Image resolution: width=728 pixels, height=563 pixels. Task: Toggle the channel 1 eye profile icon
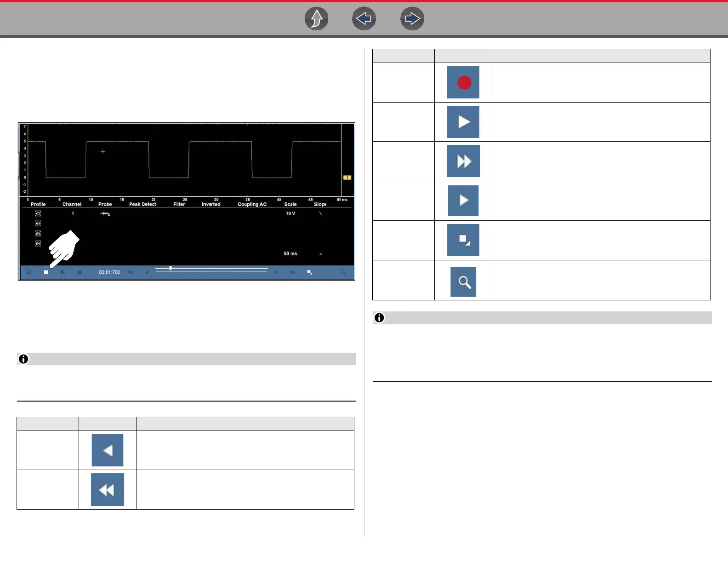click(38, 213)
